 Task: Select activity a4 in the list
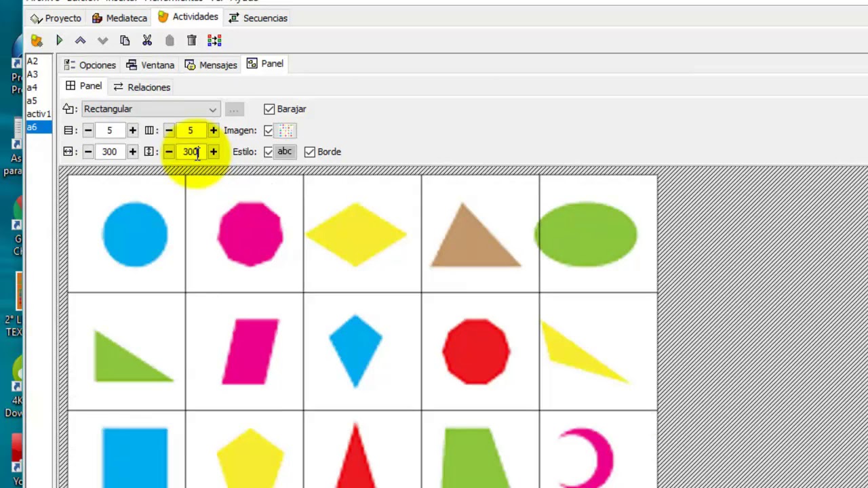tap(38, 87)
